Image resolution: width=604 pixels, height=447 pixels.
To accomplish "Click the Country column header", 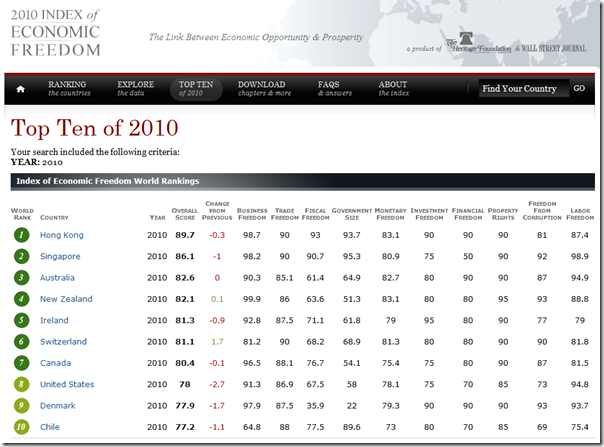I will (54, 217).
